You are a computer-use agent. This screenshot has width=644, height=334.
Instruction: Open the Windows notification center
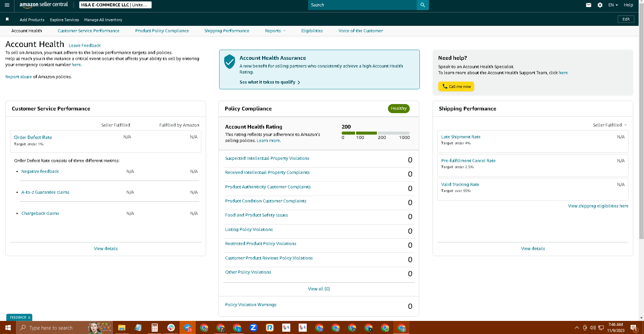pos(634,328)
